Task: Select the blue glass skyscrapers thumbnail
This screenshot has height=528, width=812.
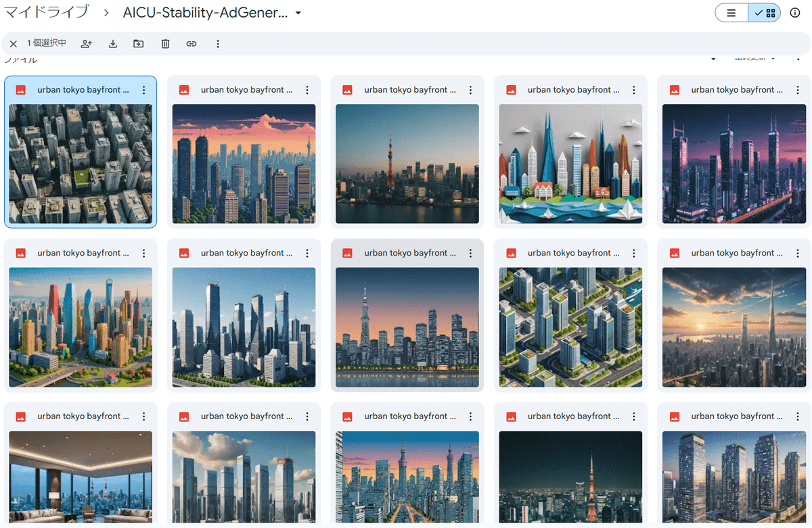Action: point(244,327)
